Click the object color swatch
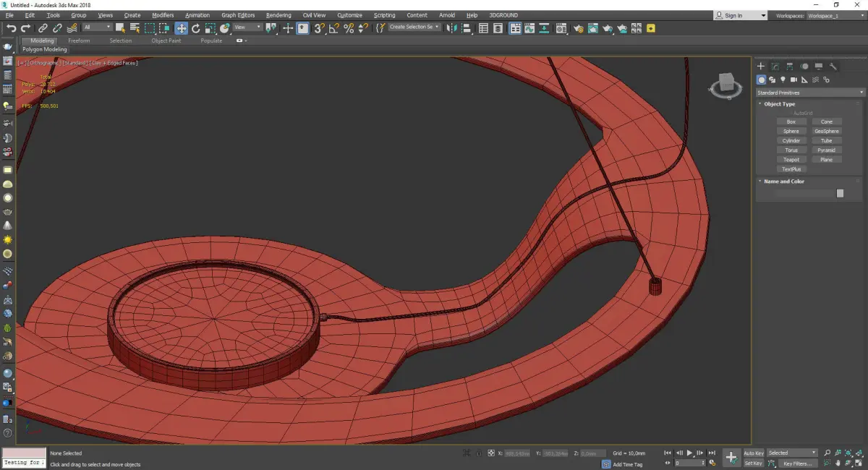Image resolution: width=868 pixels, height=470 pixels. 840,193
